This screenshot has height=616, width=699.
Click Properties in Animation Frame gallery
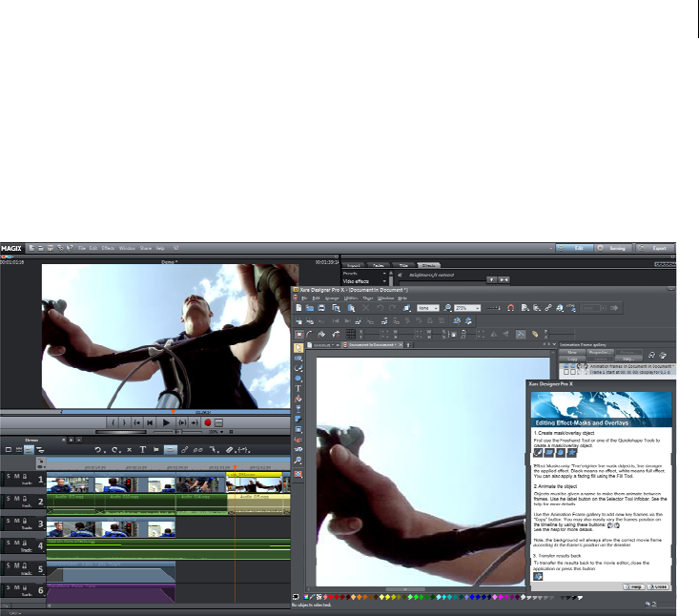coord(600,352)
